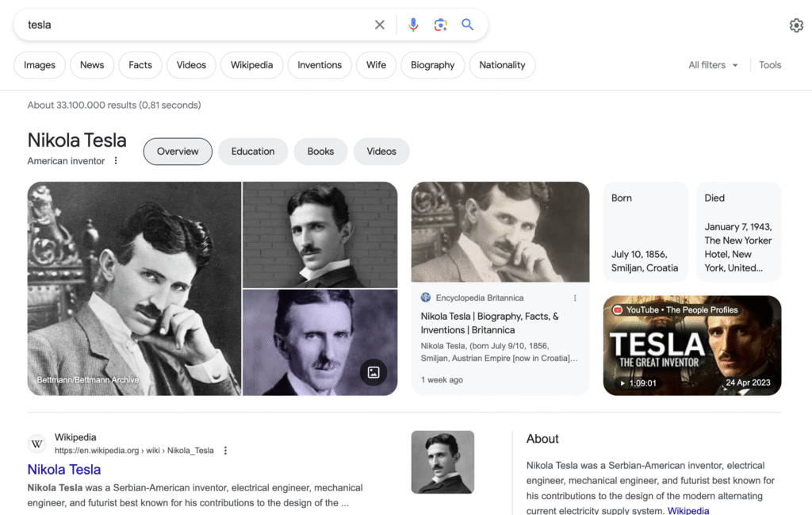Switch to the Overview knowledge tab
The image size is (812, 515).
click(x=178, y=152)
